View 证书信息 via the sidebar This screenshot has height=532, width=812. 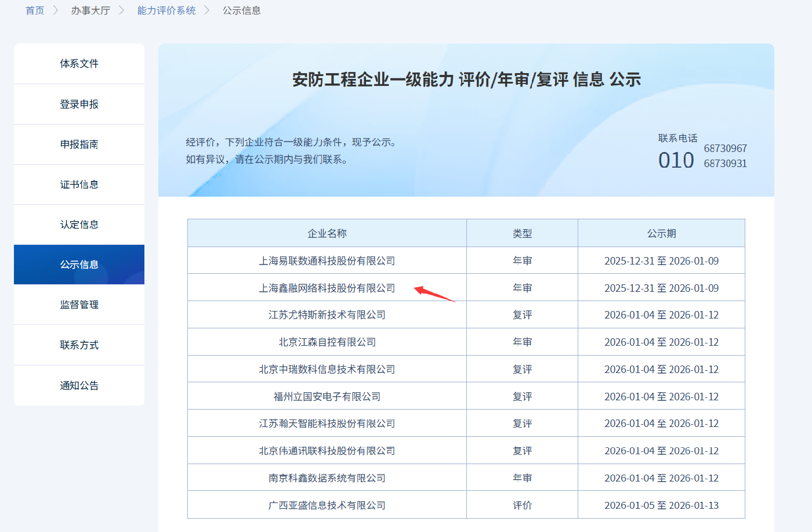click(x=78, y=184)
